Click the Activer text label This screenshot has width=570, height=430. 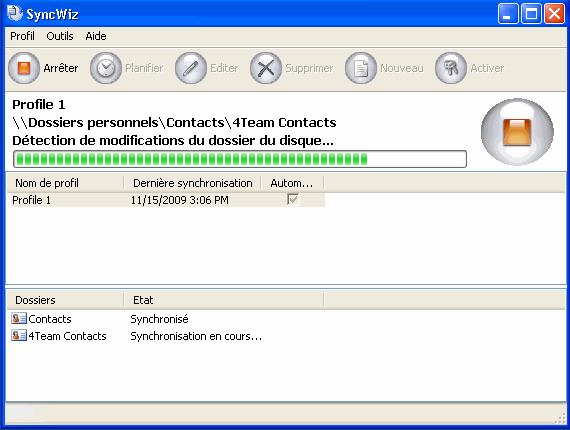tap(487, 68)
